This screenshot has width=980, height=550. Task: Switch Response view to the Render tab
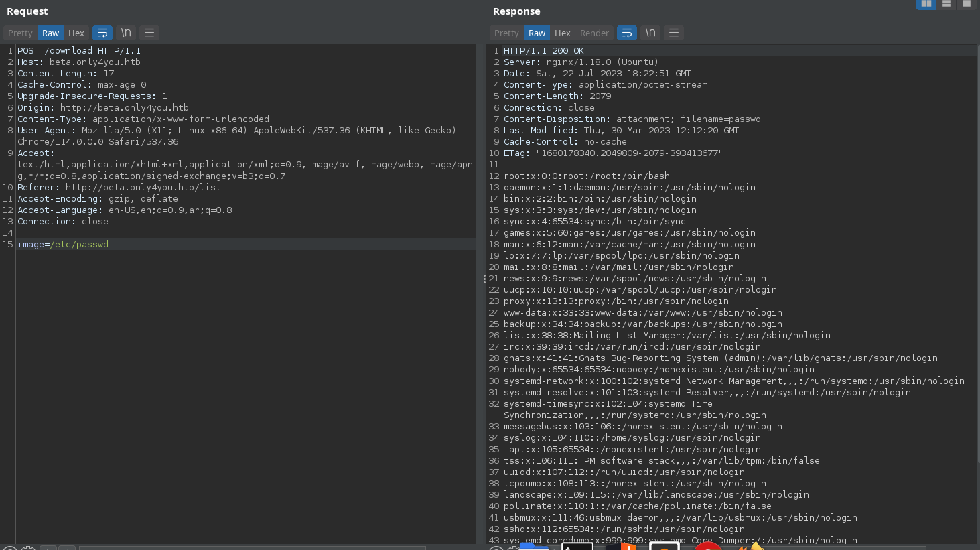594,33
